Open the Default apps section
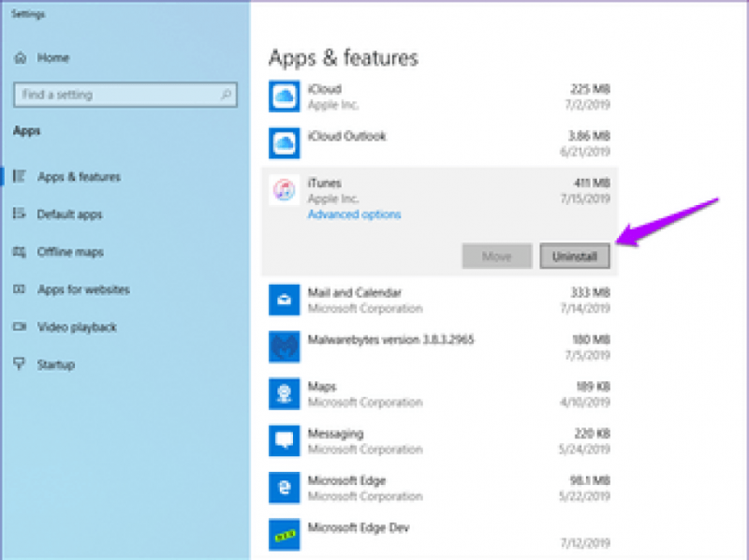 point(69,214)
